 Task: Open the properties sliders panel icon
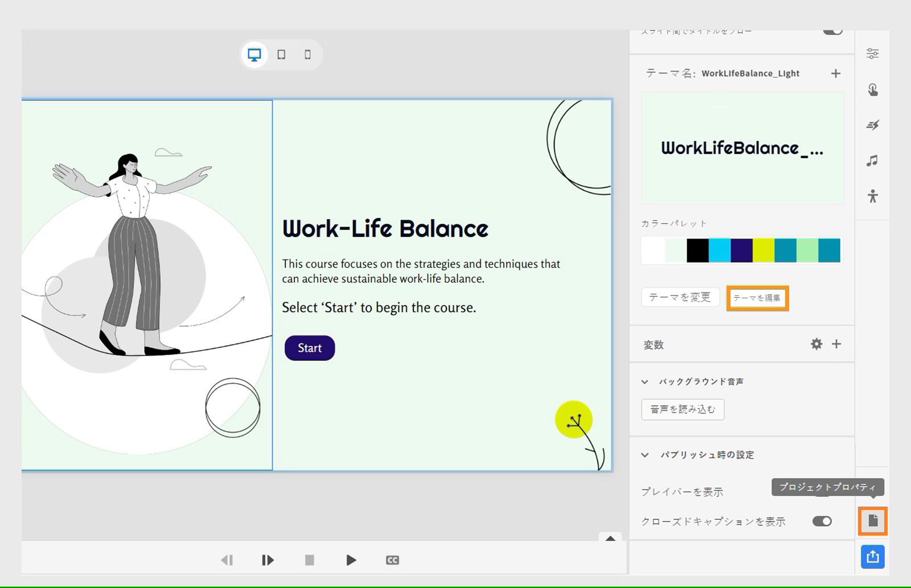[872, 54]
